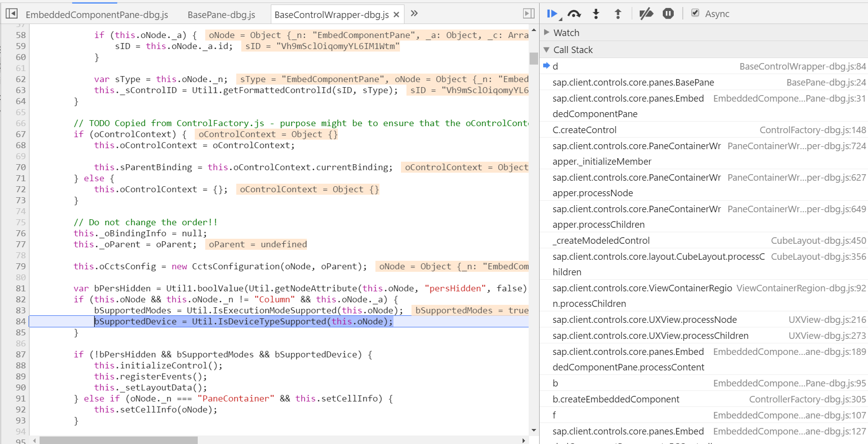
Task: Select stack frame b
Action: [x=556, y=383]
